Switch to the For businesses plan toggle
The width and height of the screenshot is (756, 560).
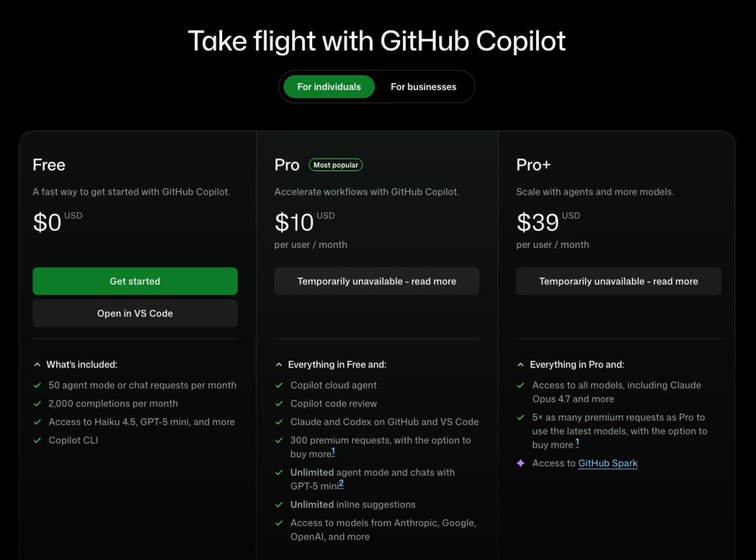(423, 87)
